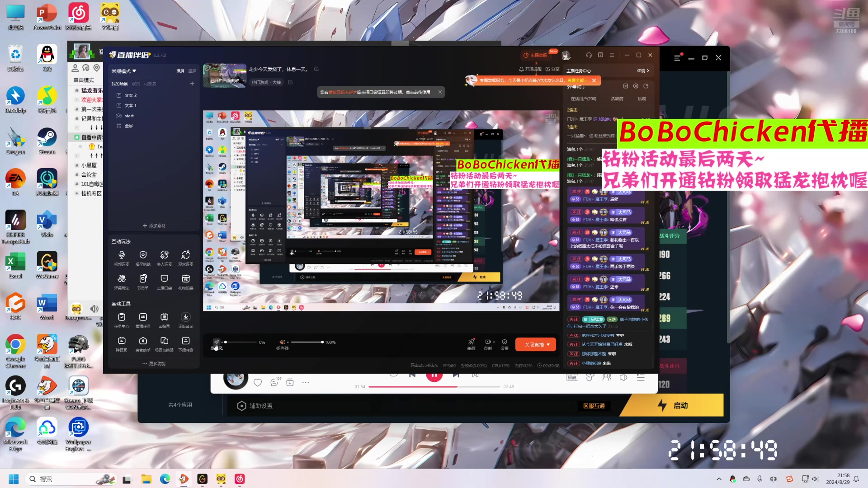Edit game category 热门游戏·大神 pencil icon
The height and width of the screenshot is (488, 868).
coord(290,82)
